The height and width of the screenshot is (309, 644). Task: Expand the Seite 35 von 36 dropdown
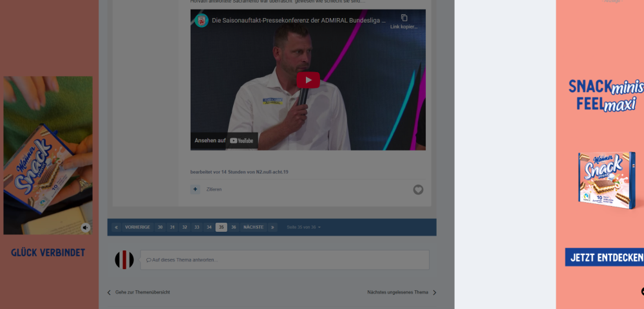point(303,227)
